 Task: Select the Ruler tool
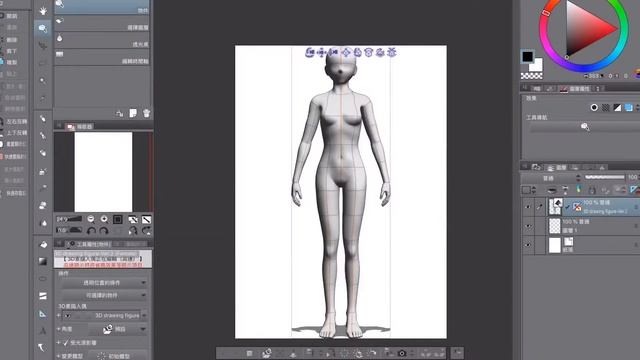pyautogui.click(x=43, y=313)
